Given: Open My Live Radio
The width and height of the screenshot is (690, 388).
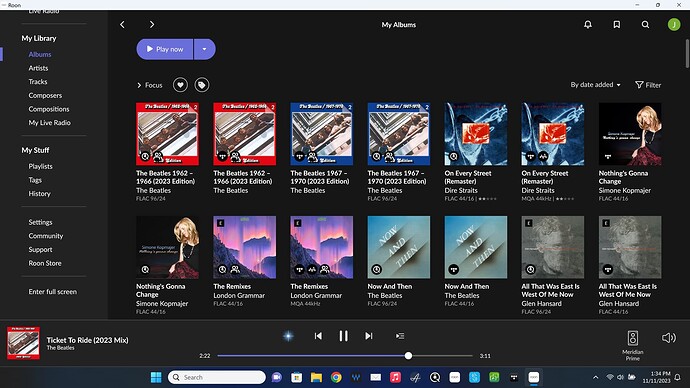Looking at the screenshot, I should click(x=50, y=123).
